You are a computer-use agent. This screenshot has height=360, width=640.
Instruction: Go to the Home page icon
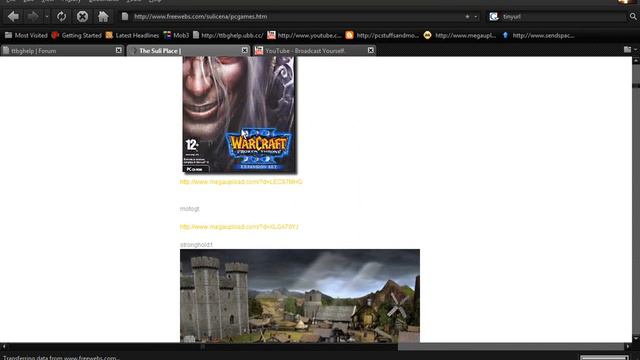103,17
